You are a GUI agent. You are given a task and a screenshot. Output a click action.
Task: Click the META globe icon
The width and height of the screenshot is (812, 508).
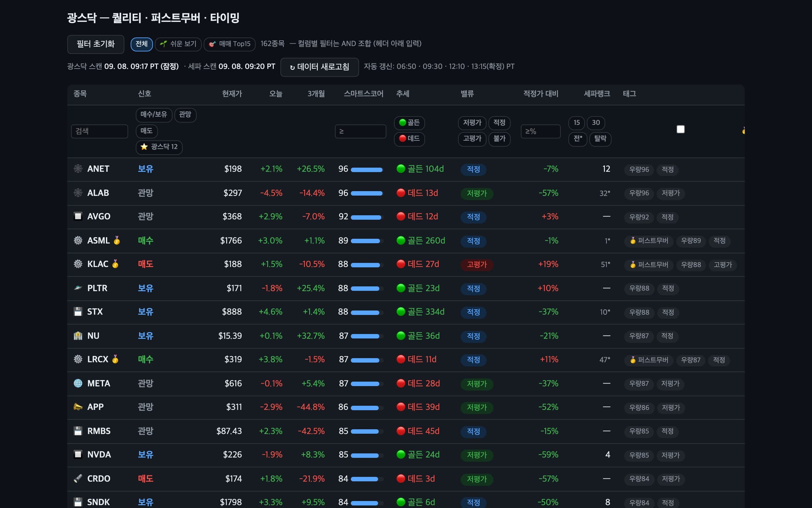(78, 383)
